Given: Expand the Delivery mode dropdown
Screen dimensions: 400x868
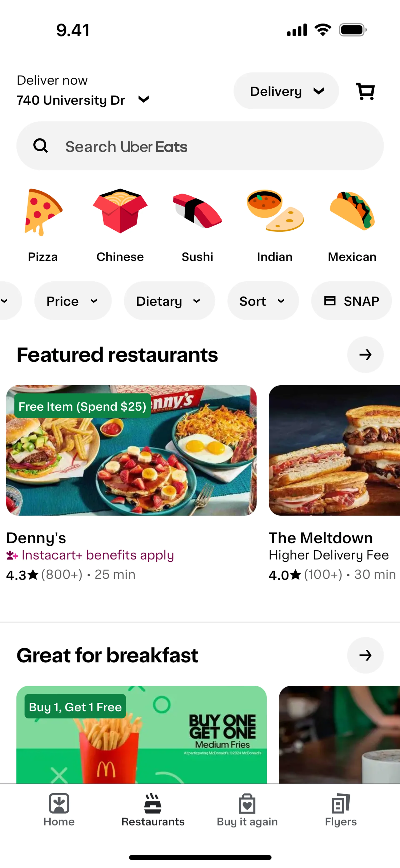Looking at the screenshot, I should (x=286, y=91).
